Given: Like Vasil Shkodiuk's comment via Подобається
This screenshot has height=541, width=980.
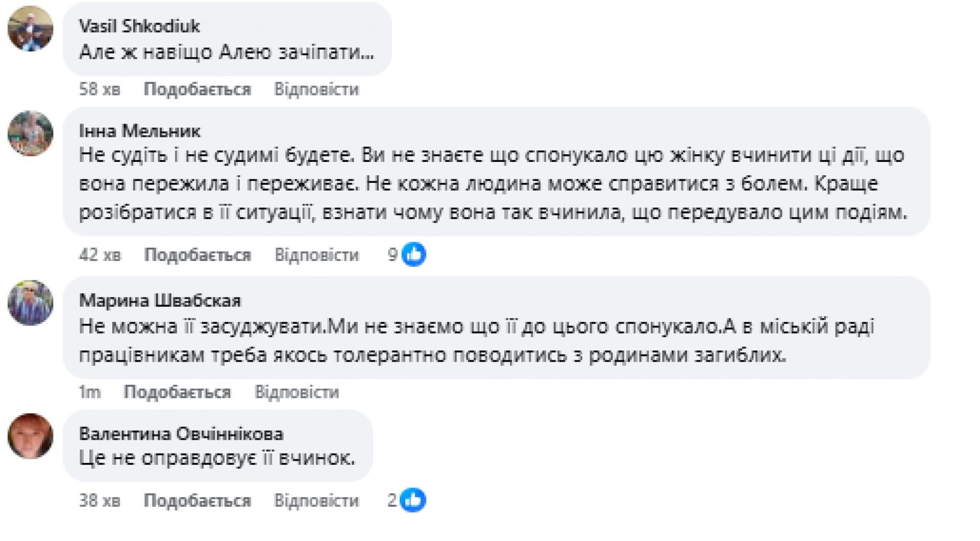Looking at the screenshot, I should tap(198, 89).
